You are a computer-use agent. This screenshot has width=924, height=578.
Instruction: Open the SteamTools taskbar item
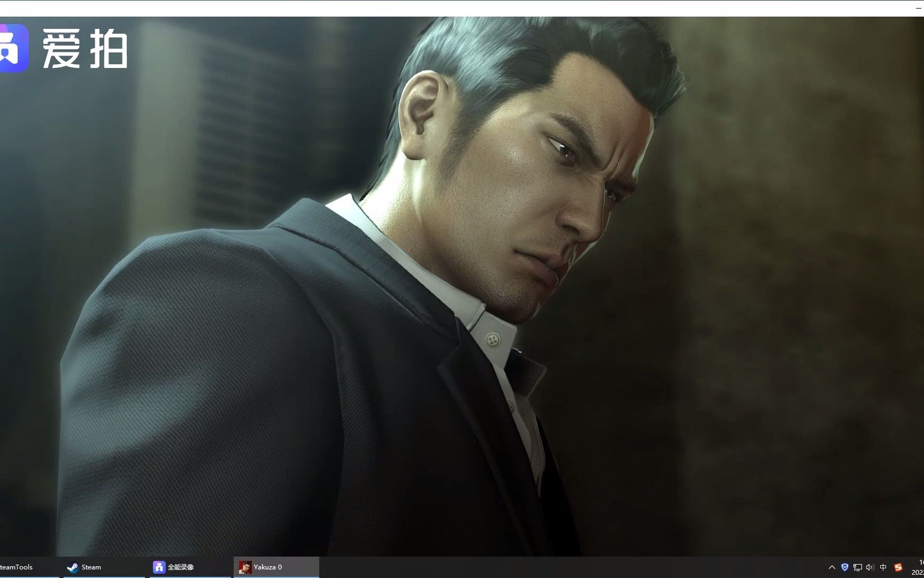click(x=29, y=567)
